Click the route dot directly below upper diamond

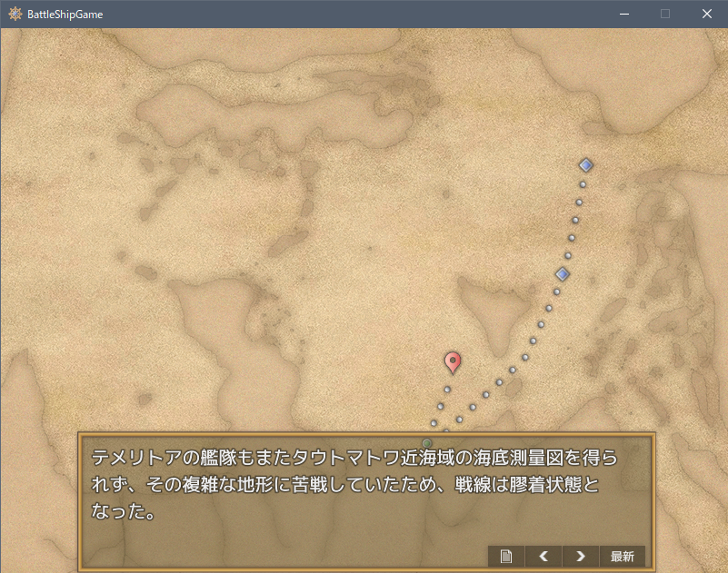[x=583, y=184]
